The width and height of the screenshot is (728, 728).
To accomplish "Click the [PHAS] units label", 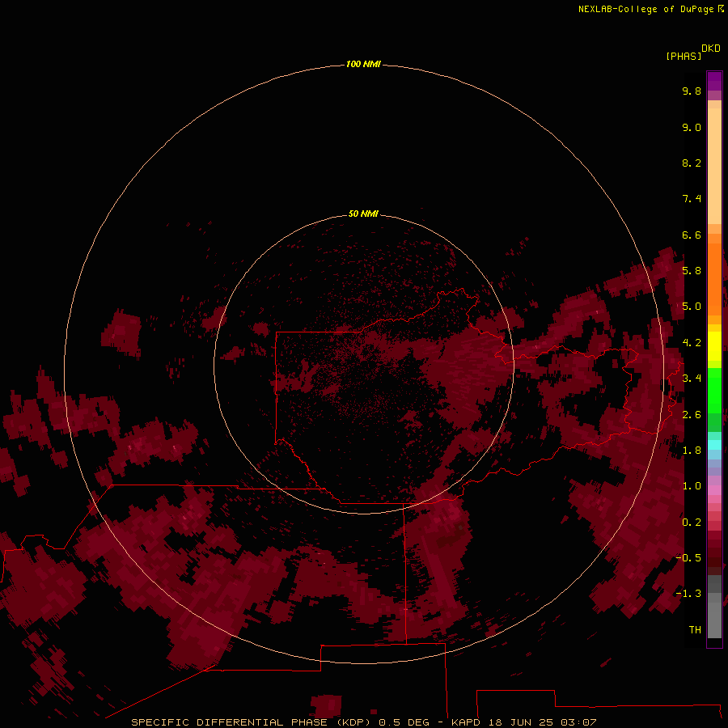I will tap(684, 56).
